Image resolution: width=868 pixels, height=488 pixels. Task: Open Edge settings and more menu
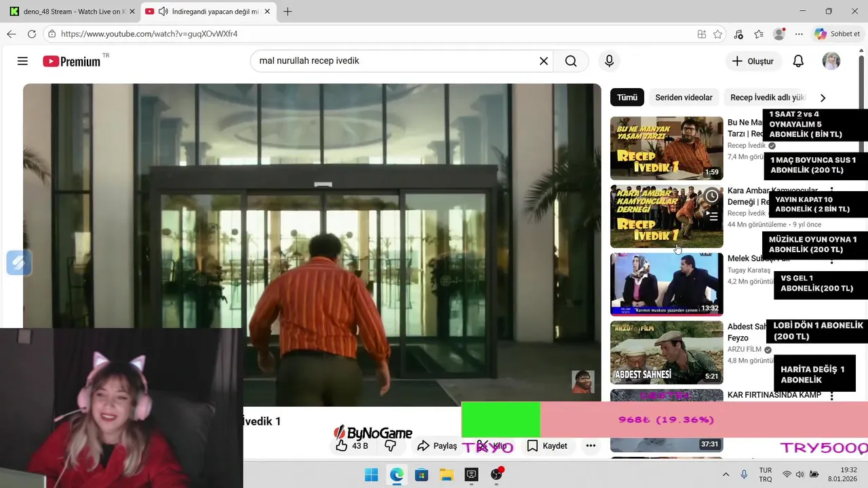click(x=800, y=34)
